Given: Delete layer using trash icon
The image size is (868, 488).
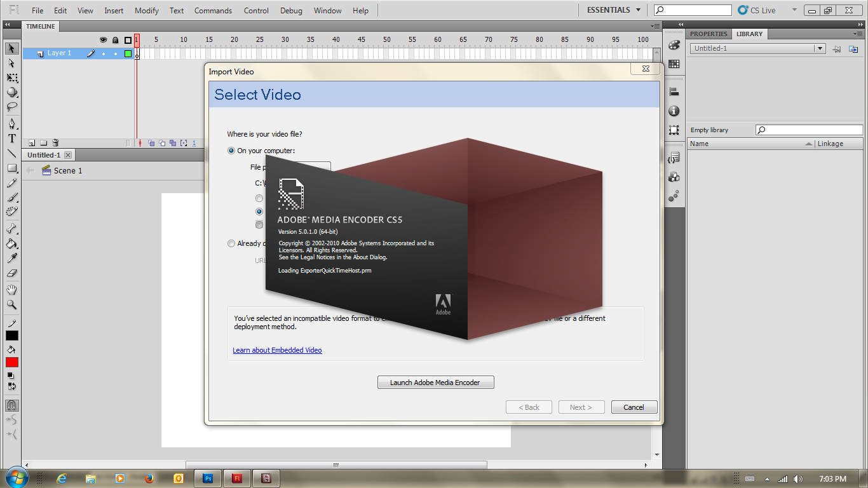Looking at the screenshot, I should pyautogui.click(x=55, y=144).
